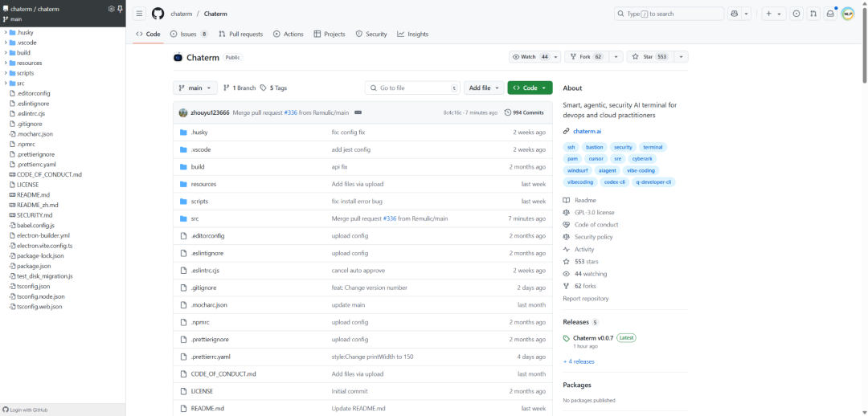Open the Watch options dropdown arrow
Image resolution: width=868 pixels, height=416 pixels.
[555, 57]
